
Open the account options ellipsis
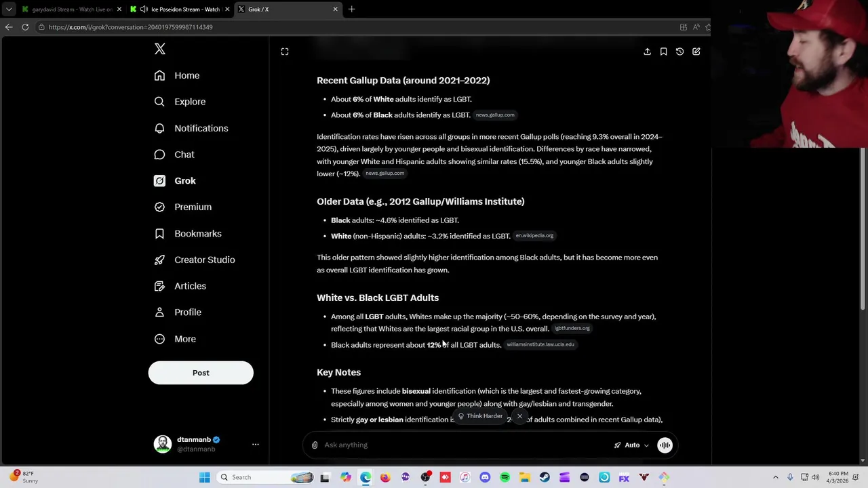tap(256, 445)
